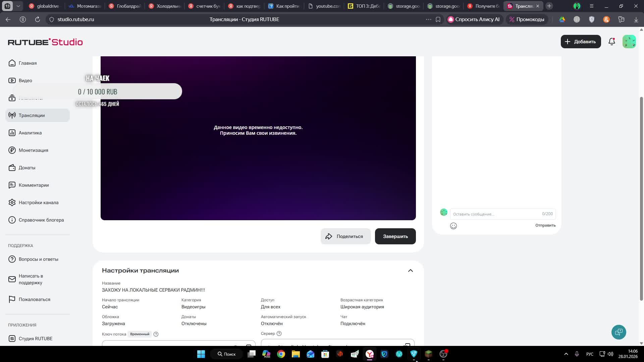
Task: Click the emoji smiley icon in chat
Action: click(x=453, y=226)
